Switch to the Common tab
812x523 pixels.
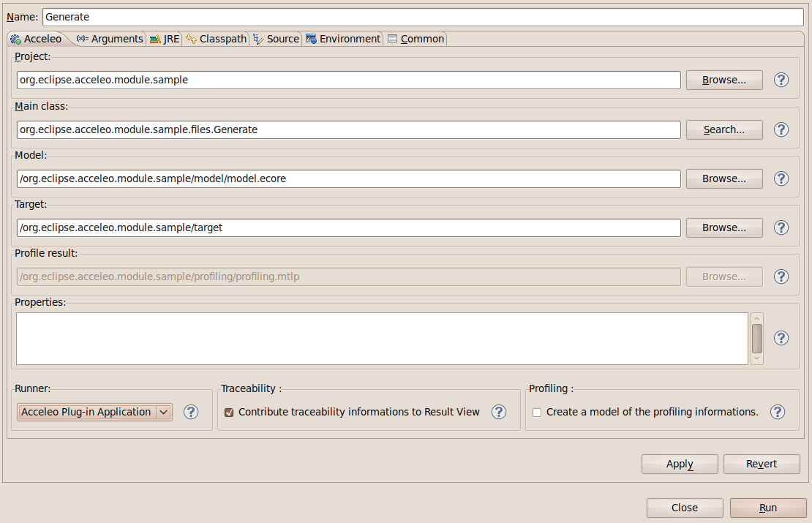(x=416, y=39)
